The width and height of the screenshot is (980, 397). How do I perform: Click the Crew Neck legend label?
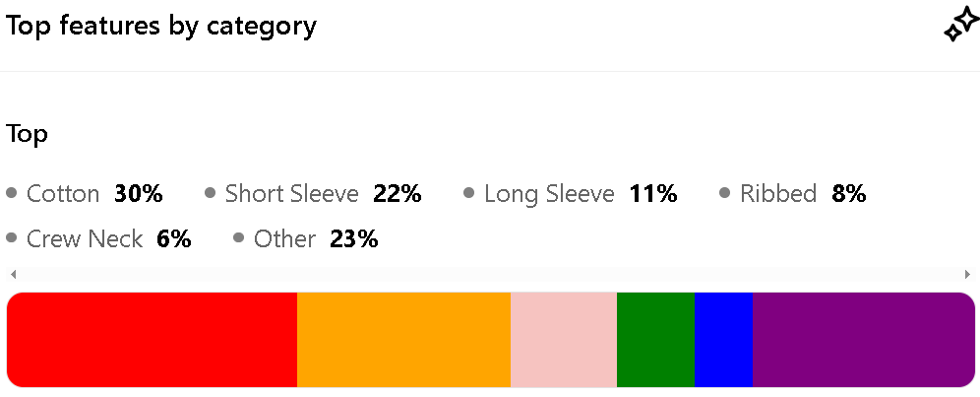point(85,238)
